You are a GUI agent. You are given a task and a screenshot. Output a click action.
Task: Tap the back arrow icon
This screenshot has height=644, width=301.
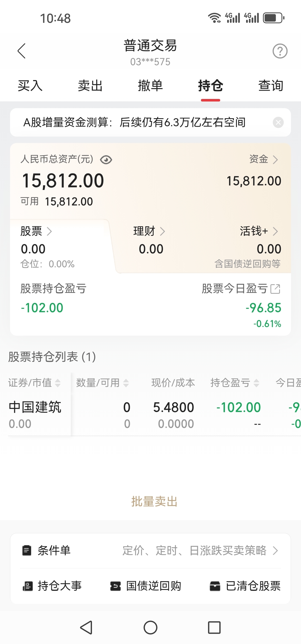click(21, 51)
